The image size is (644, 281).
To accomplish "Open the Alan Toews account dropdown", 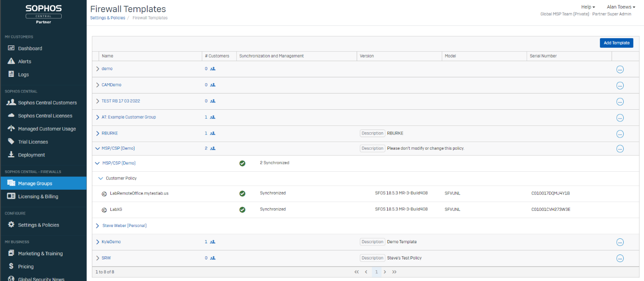I will click(x=621, y=7).
